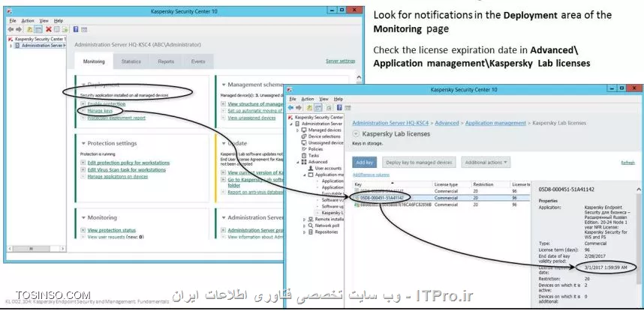Select the Monitoring tab

(x=94, y=61)
